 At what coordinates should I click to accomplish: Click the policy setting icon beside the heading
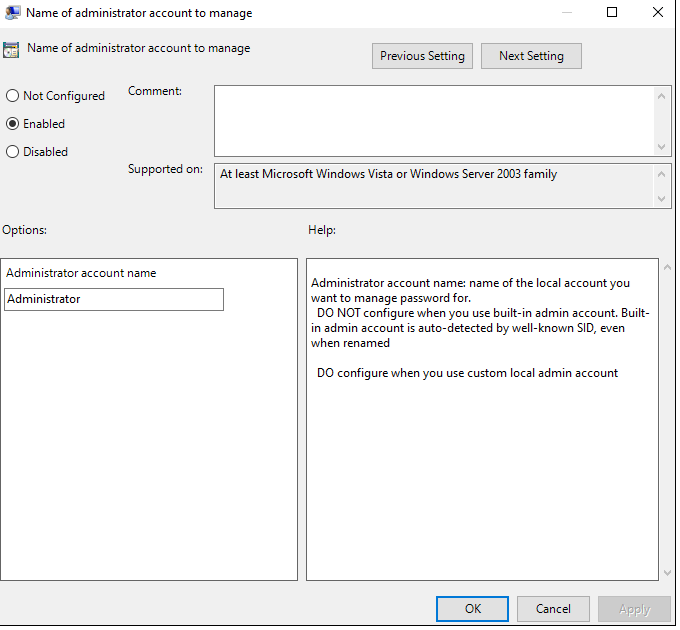[12, 50]
